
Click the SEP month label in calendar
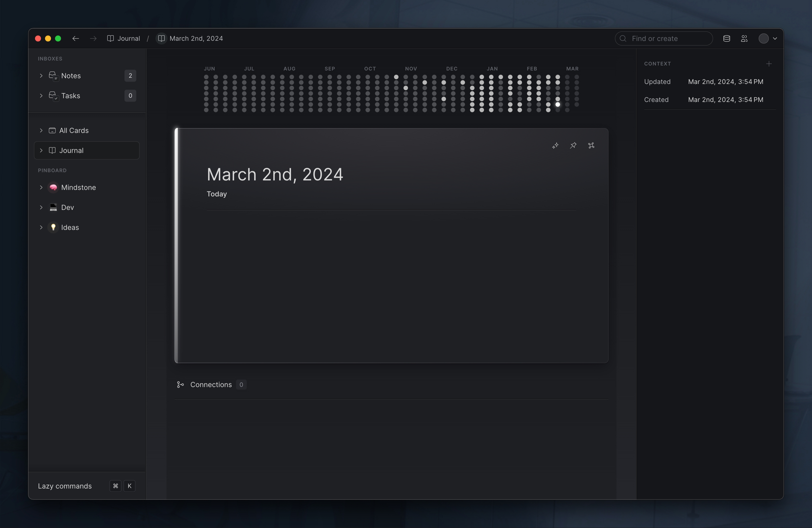tap(330, 69)
